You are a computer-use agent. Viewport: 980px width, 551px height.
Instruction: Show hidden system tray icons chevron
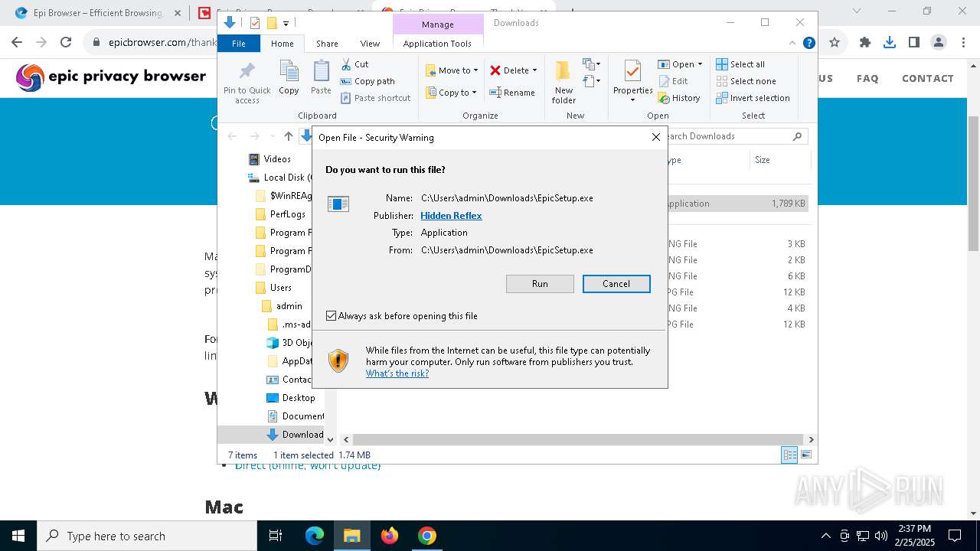(825, 536)
